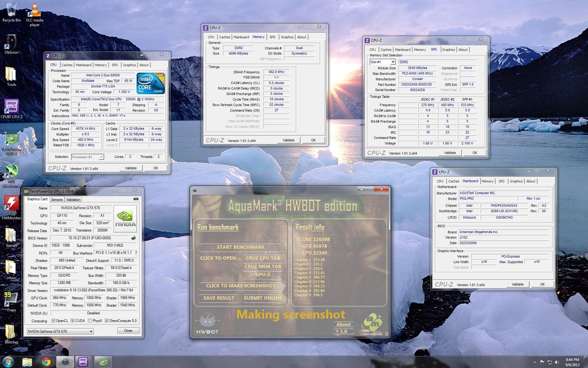The width and height of the screenshot is (588, 368).
Task: Enable the PhysX checkbox
Action: click(90, 321)
